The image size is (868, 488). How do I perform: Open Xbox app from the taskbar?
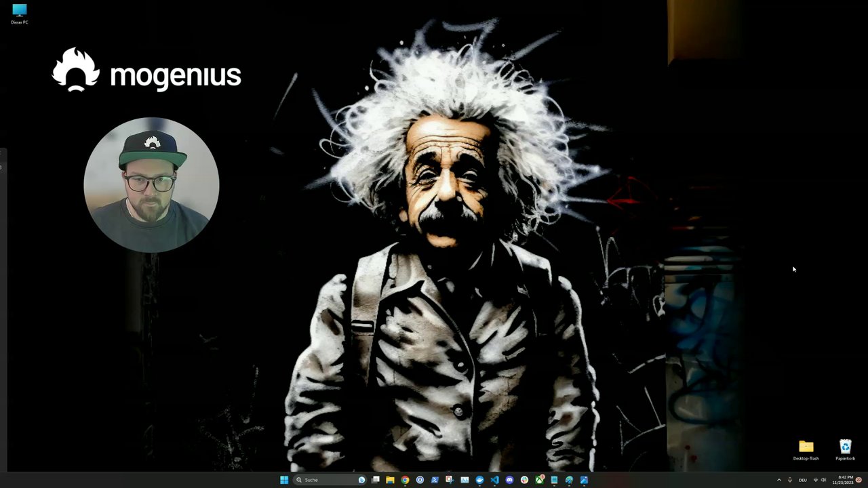(539, 480)
